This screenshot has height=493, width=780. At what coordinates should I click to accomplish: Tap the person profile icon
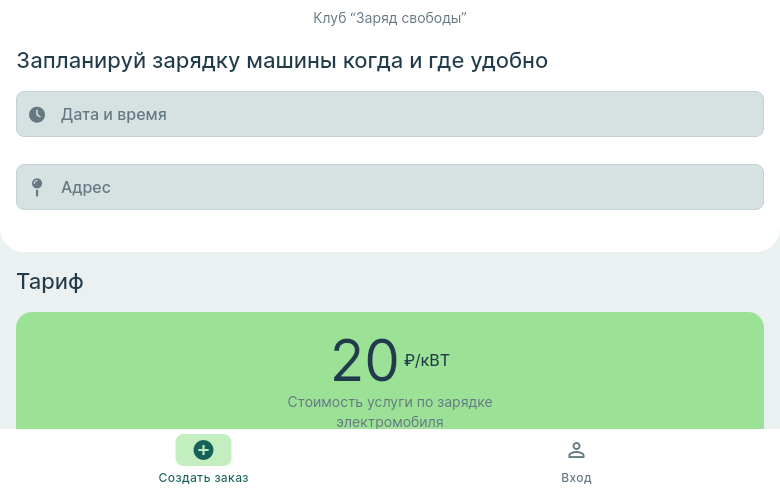pos(576,450)
